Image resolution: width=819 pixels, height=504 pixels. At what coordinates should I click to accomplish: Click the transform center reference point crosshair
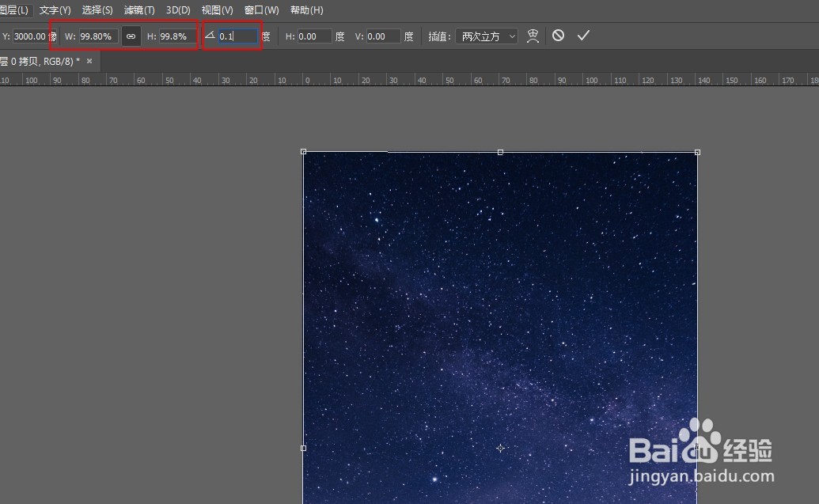500,448
